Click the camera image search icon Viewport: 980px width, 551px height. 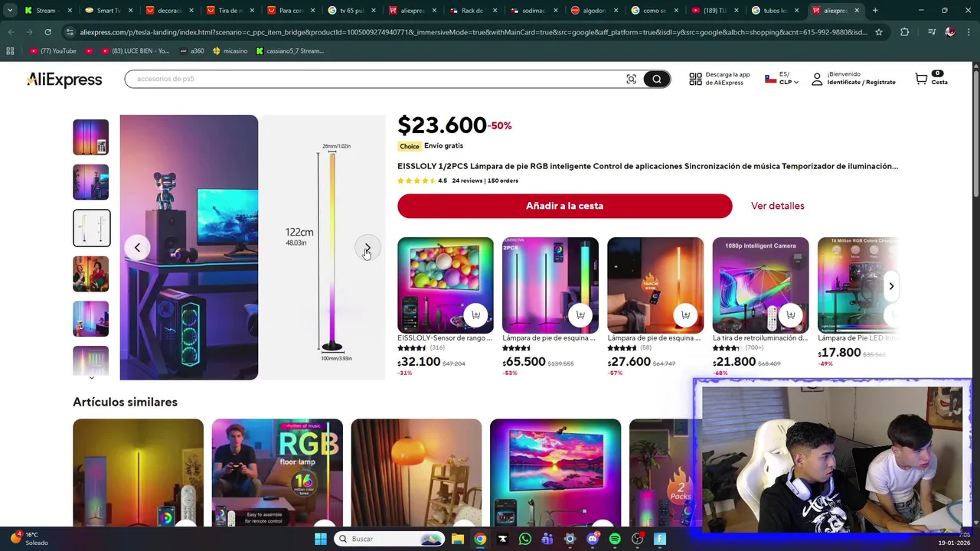[x=631, y=79]
